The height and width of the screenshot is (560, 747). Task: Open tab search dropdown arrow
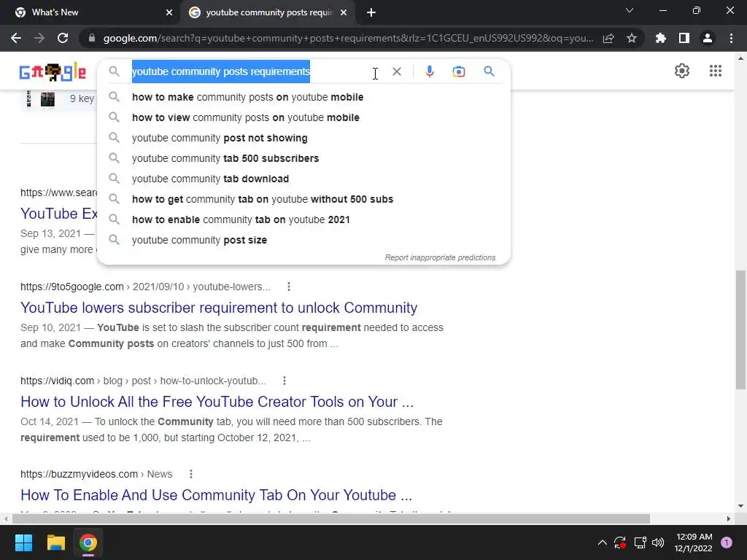(x=630, y=10)
